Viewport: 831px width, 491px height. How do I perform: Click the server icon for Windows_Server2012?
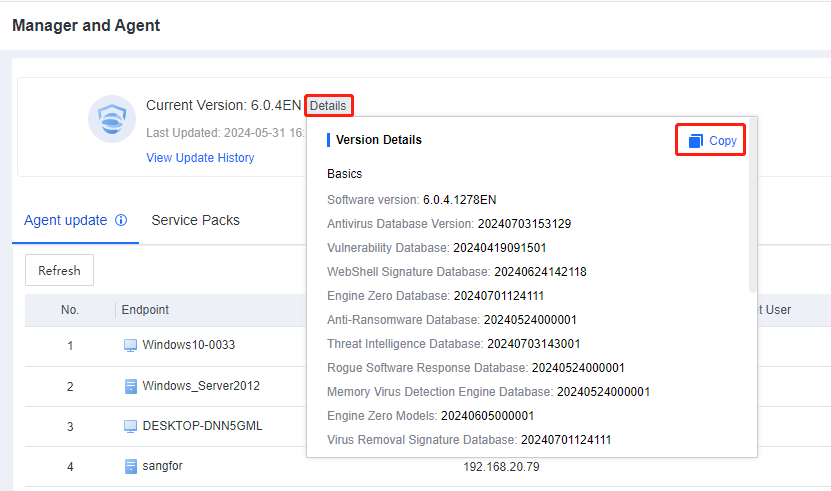click(130, 386)
